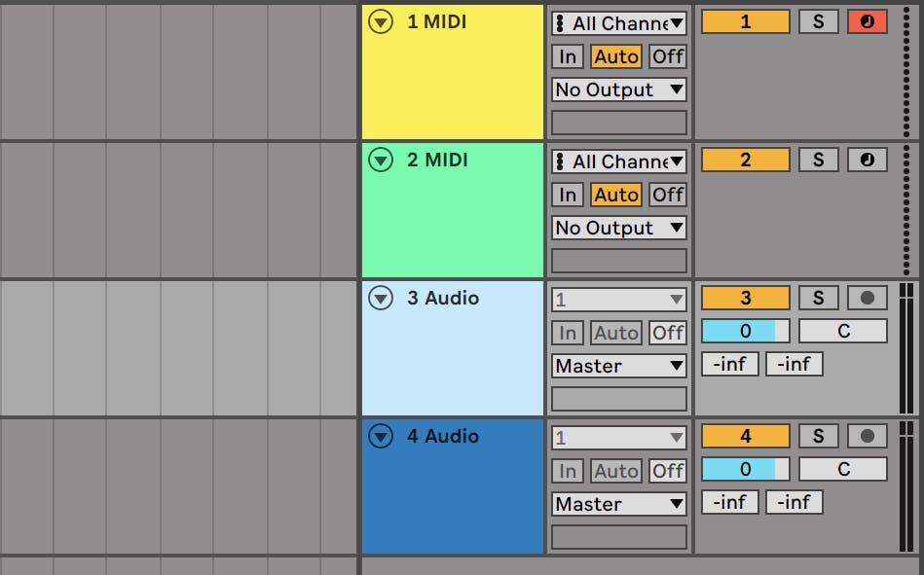Open the All Channels input dropdown on track 1
Screen dimensions: 924x575
click(x=618, y=21)
